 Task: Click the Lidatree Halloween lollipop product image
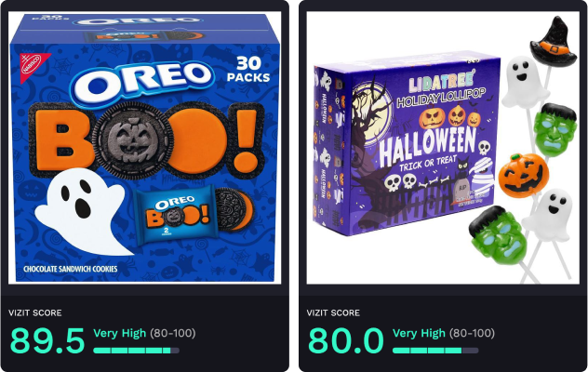[443, 148]
